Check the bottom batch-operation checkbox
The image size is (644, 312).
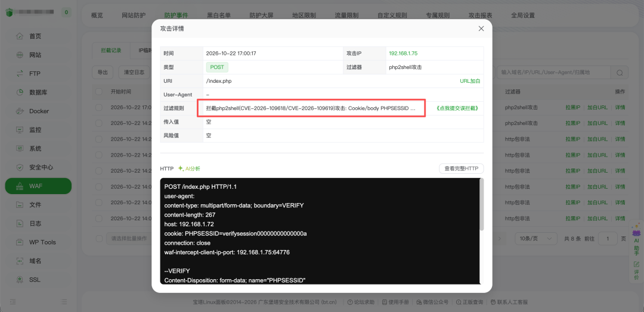click(x=98, y=239)
